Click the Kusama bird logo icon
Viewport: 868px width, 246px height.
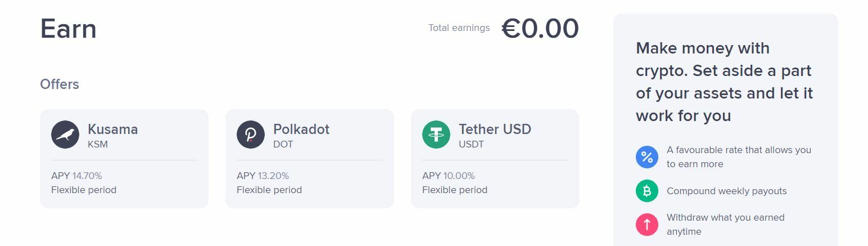(65, 135)
